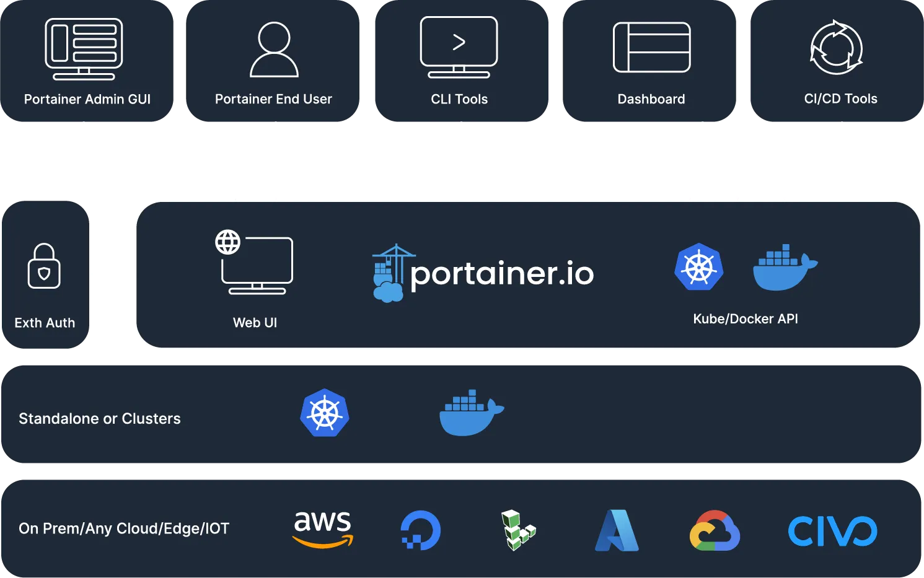The width and height of the screenshot is (924, 578).
Task: Select Docker whale in Standalone or Clusters row
Action: tap(472, 413)
